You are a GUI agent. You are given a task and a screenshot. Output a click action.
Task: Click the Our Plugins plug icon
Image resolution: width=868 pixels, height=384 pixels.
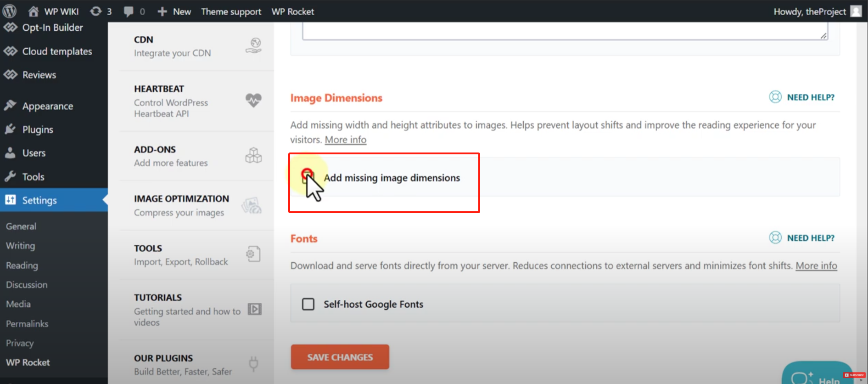pyautogui.click(x=253, y=364)
